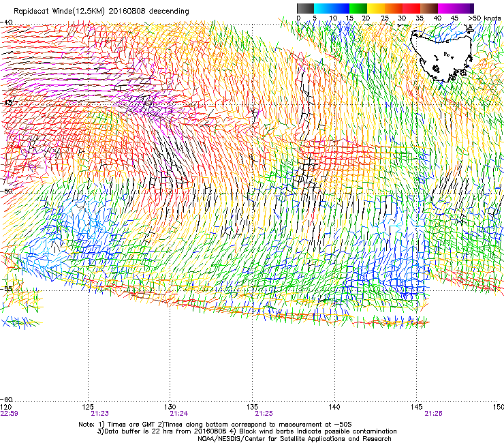Click the "-50" latitude axis label

coord(6,191)
